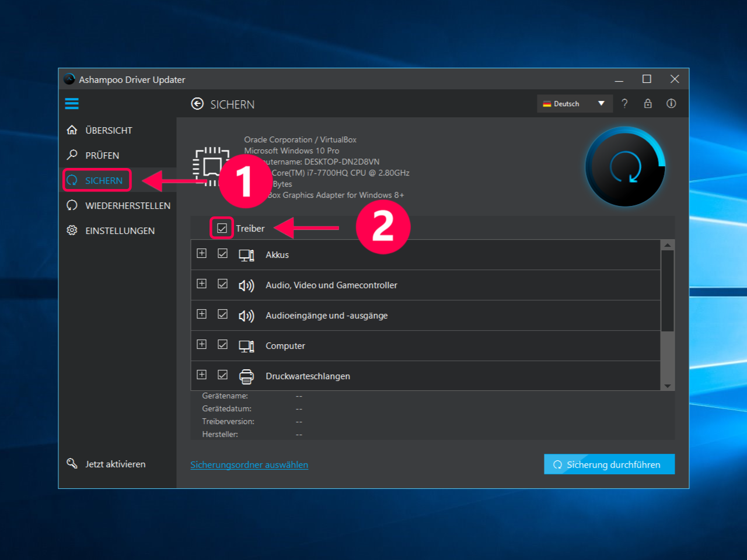This screenshot has height=560, width=747.
Task: Select the Akkus row label
Action: (x=277, y=255)
